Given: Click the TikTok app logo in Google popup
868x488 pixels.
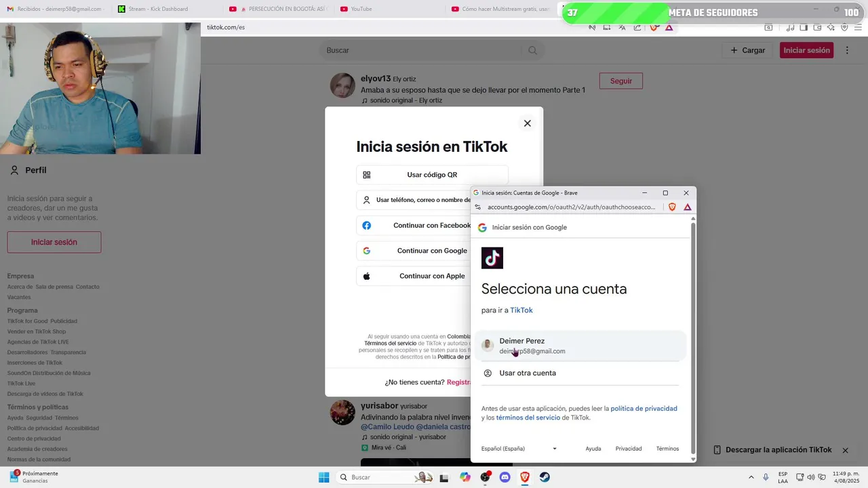Looking at the screenshot, I should (492, 258).
